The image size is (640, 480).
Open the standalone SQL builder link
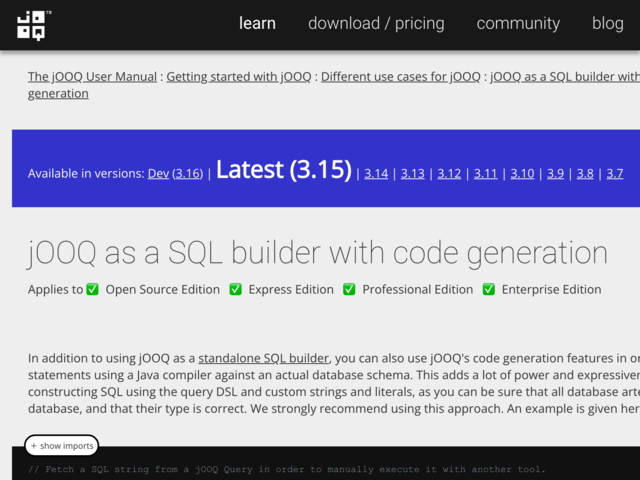pyautogui.click(x=263, y=358)
